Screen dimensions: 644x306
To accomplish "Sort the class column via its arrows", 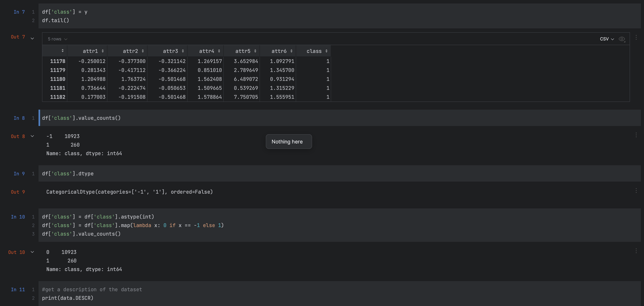I will pyautogui.click(x=326, y=51).
